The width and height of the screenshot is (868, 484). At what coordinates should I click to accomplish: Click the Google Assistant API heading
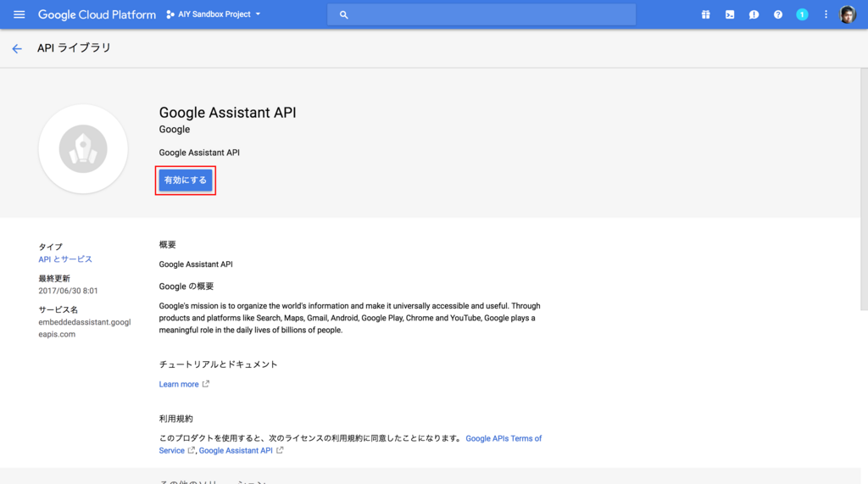227,113
